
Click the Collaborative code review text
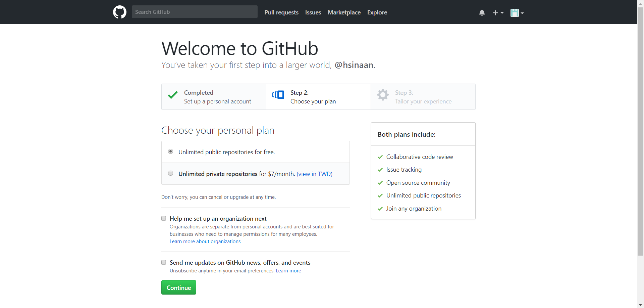pyautogui.click(x=420, y=157)
